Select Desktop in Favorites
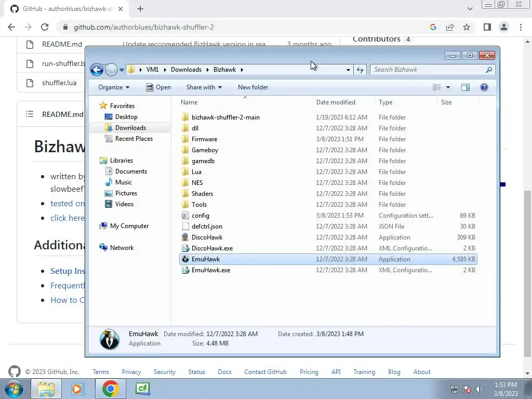532x399 pixels. [x=126, y=117]
